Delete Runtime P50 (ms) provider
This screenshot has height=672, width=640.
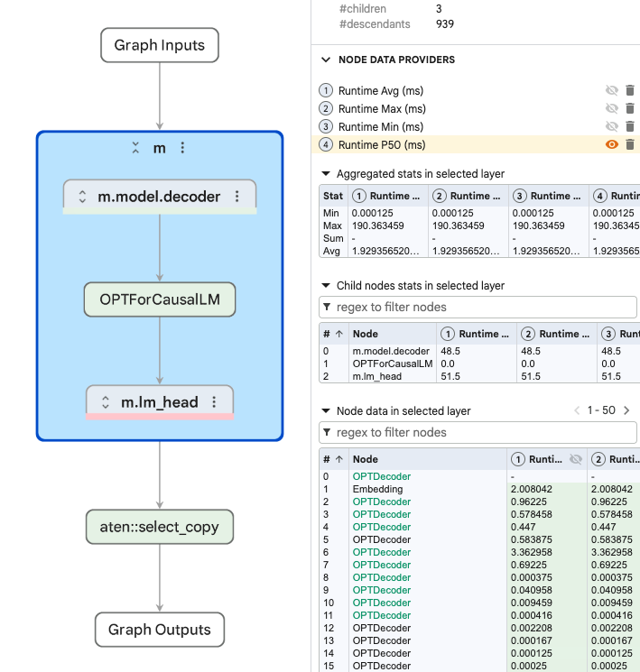pyautogui.click(x=630, y=144)
